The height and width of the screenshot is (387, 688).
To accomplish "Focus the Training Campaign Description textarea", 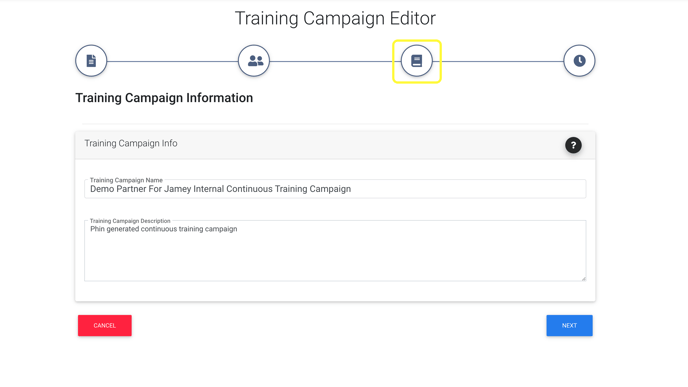I will pos(335,251).
